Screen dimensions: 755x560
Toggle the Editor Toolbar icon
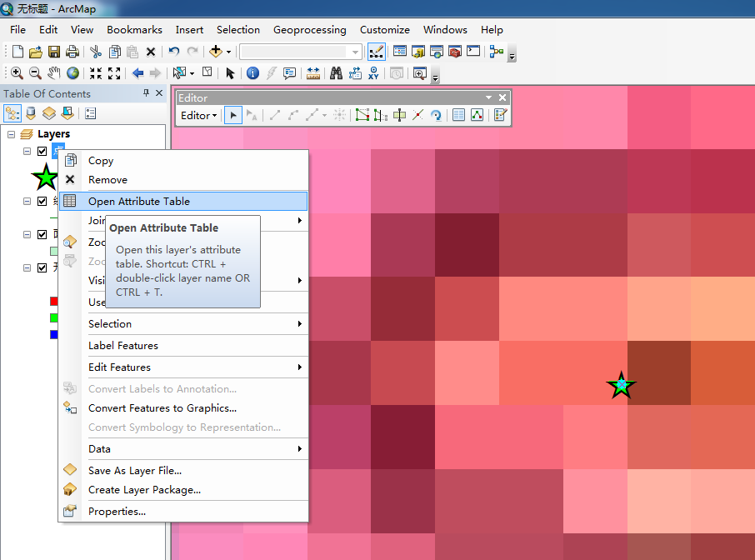point(376,52)
